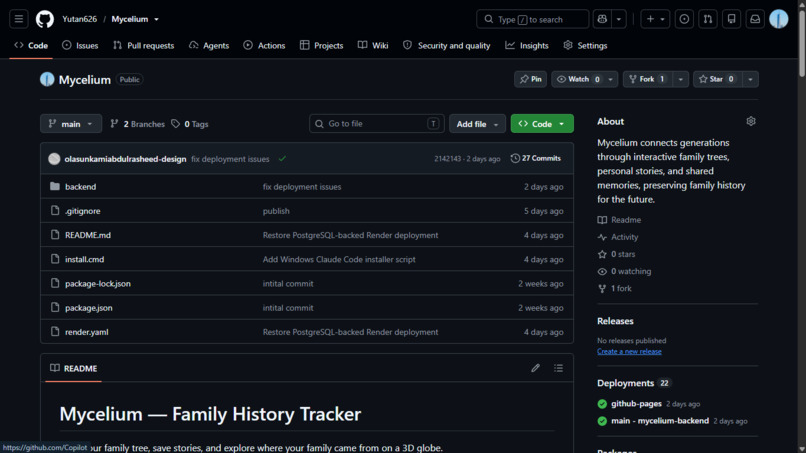Open the install.cmd file
806x453 pixels.
(x=84, y=259)
